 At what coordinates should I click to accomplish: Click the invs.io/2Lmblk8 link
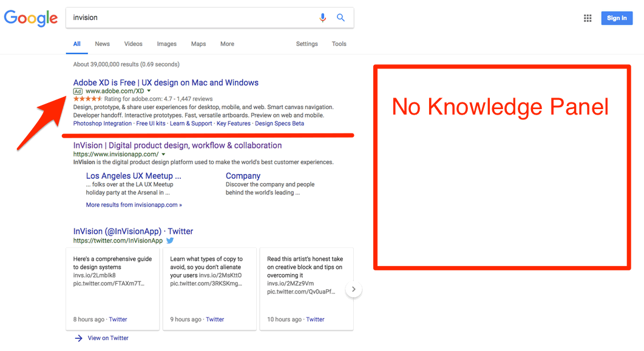click(x=95, y=275)
